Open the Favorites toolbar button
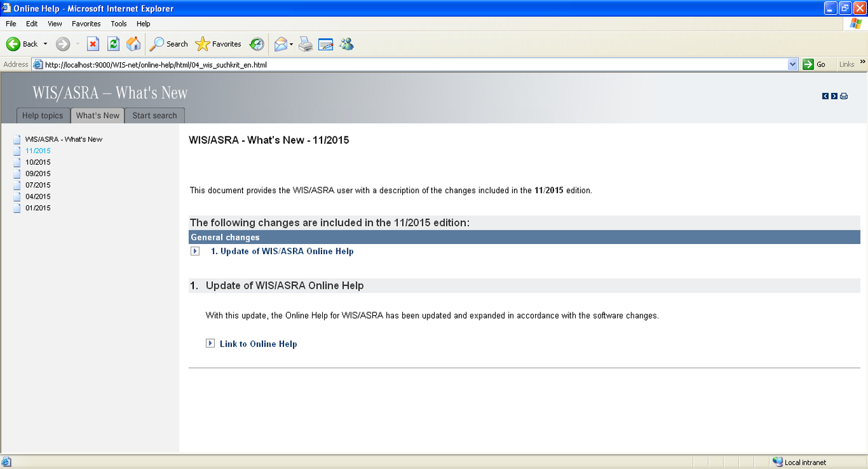 click(x=218, y=44)
